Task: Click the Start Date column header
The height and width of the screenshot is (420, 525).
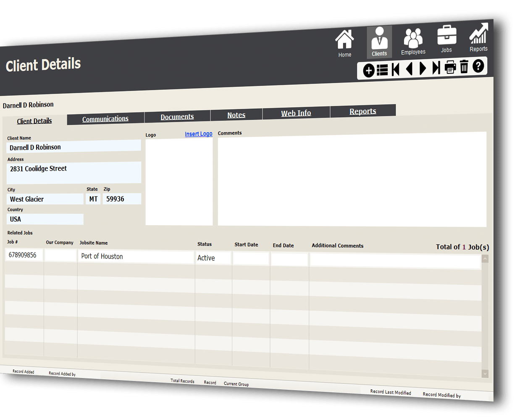Action: coord(246,244)
